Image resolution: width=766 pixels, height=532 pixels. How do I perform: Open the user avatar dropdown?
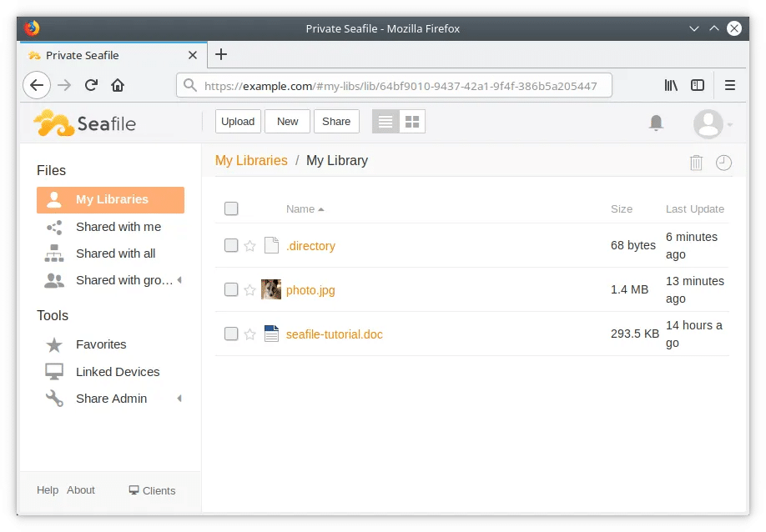(x=713, y=123)
